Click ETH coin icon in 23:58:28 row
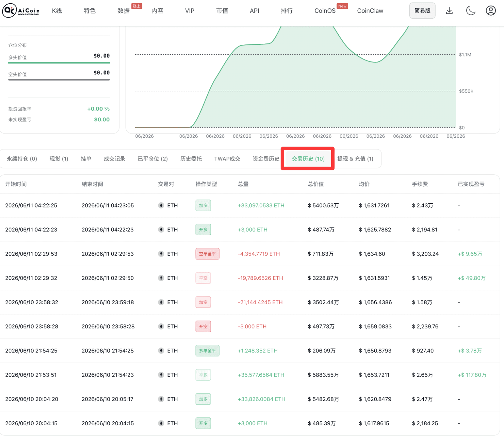This screenshot has height=439, width=504. click(161, 326)
